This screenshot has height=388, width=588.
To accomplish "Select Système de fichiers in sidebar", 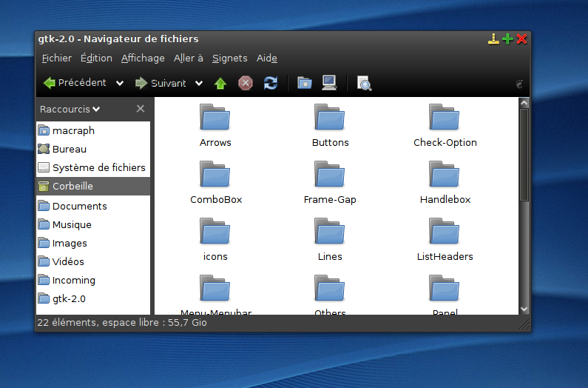I will [93, 167].
